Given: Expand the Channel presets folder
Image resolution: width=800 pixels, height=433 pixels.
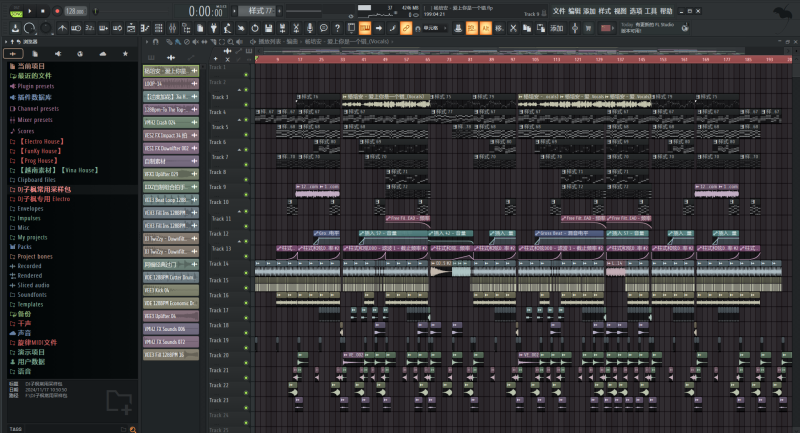Looking at the screenshot, I should coord(35,109).
